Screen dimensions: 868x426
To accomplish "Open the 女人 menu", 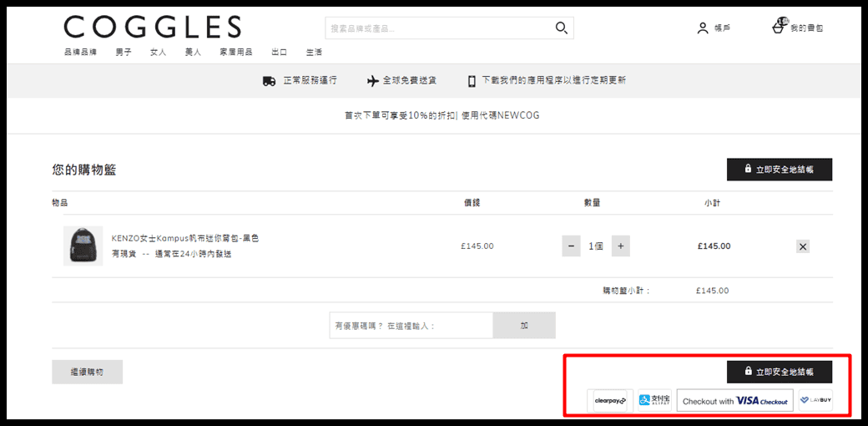I will [158, 52].
